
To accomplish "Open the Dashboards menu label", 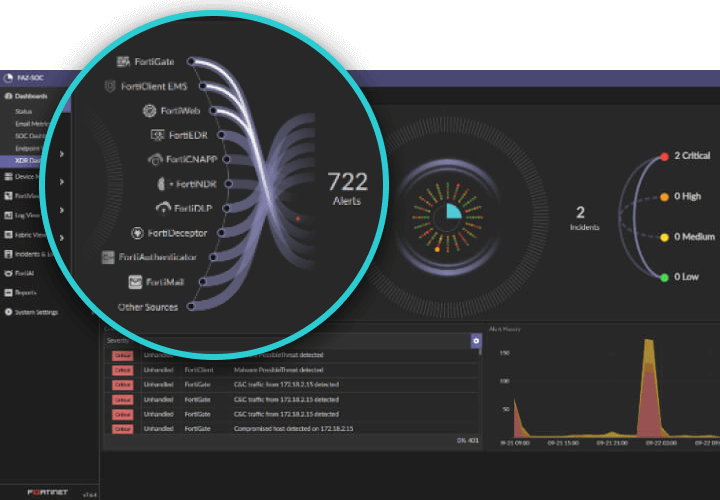I will click(x=31, y=96).
